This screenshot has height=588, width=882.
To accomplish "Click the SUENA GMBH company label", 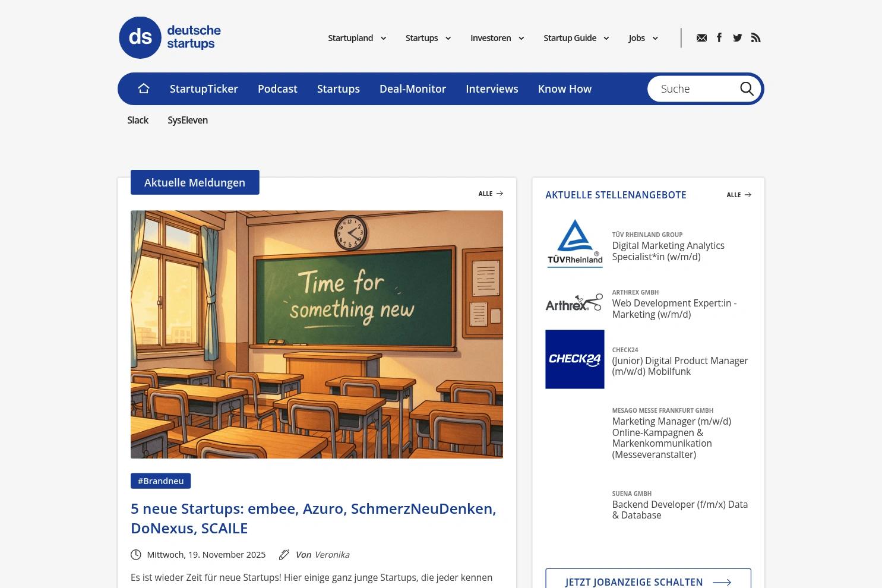I will 632,494.
